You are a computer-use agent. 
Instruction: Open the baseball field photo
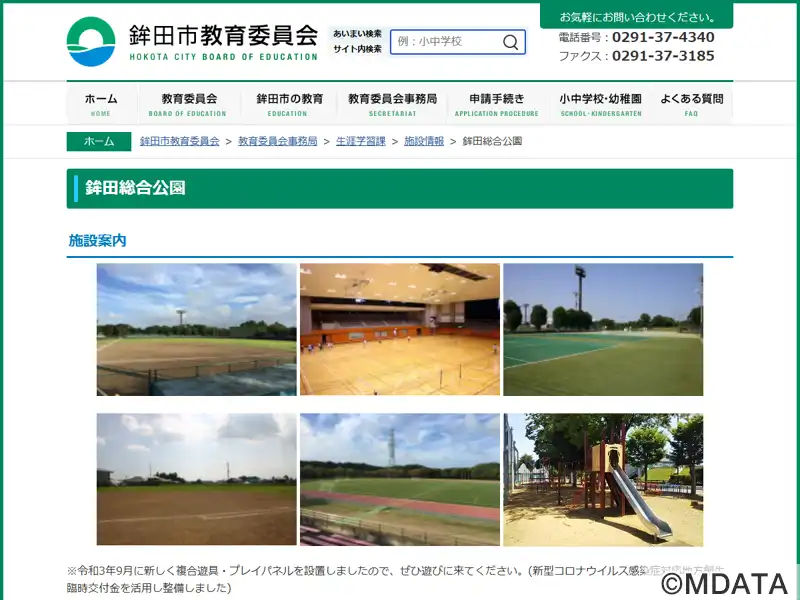(x=196, y=329)
